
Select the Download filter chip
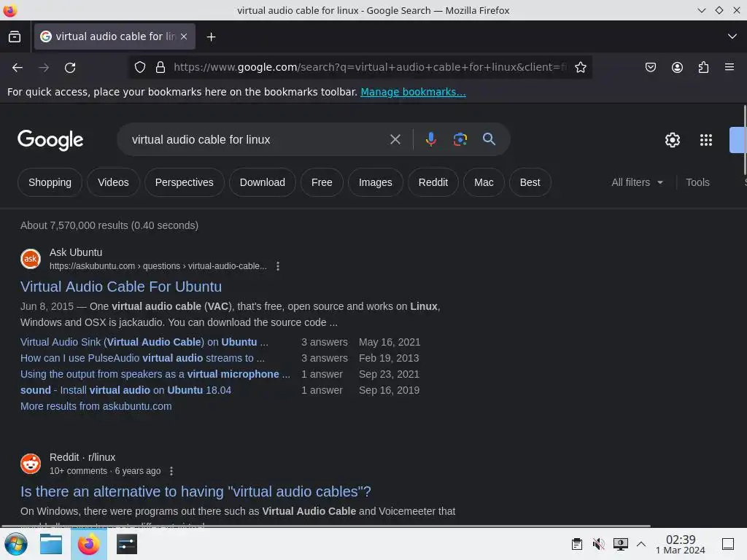click(x=263, y=182)
